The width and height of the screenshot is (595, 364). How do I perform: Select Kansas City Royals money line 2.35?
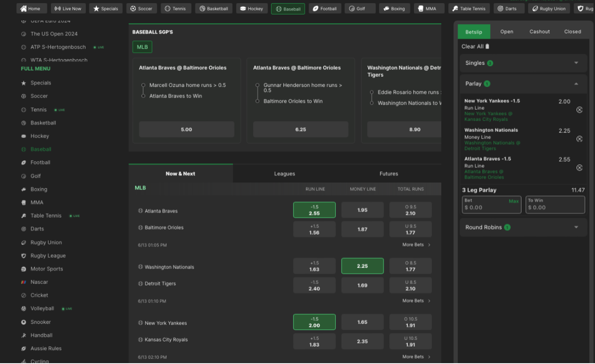pyautogui.click(x=362, y=342)
